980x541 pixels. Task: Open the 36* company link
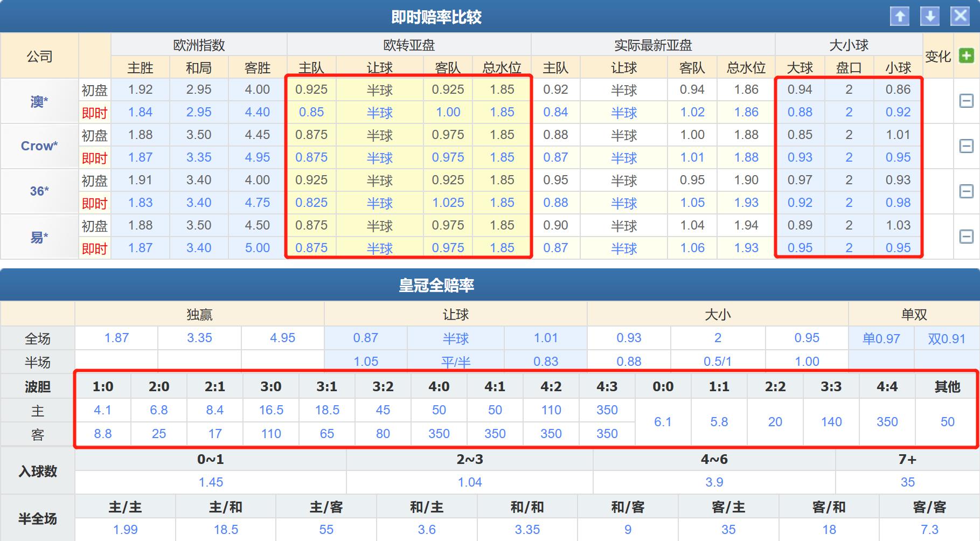tap(39, 191)
